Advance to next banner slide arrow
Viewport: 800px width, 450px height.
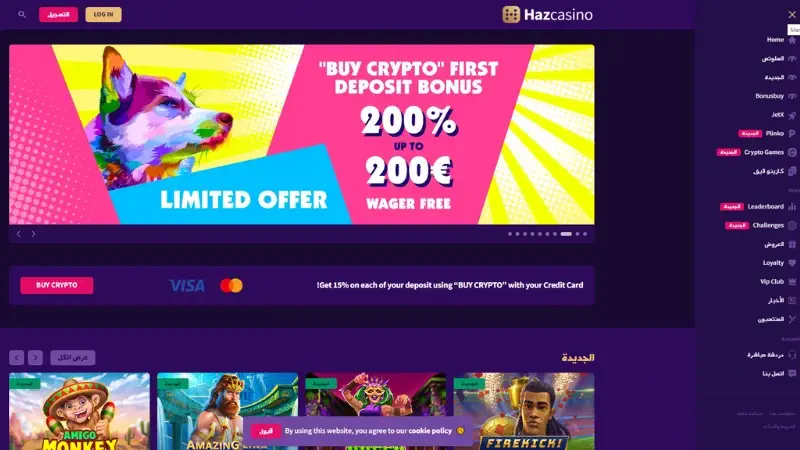point(34,234)
